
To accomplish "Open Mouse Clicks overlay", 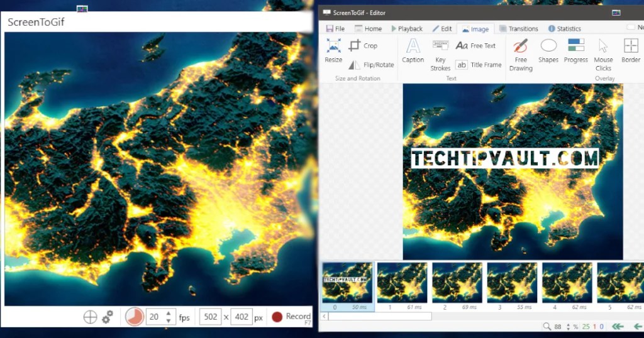I will click(x=603, y=55).
